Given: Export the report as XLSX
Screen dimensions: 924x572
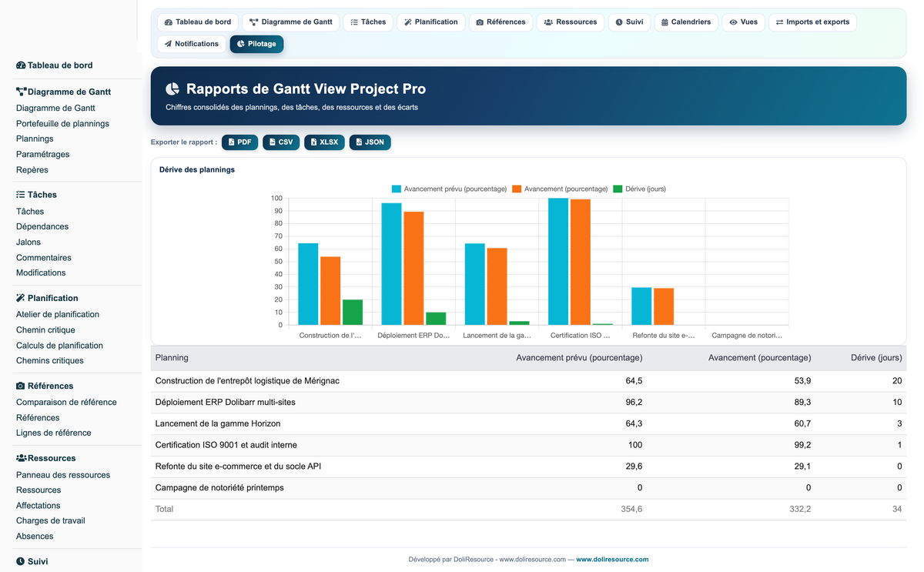Looking at the screenshot, I should point(324,142).
